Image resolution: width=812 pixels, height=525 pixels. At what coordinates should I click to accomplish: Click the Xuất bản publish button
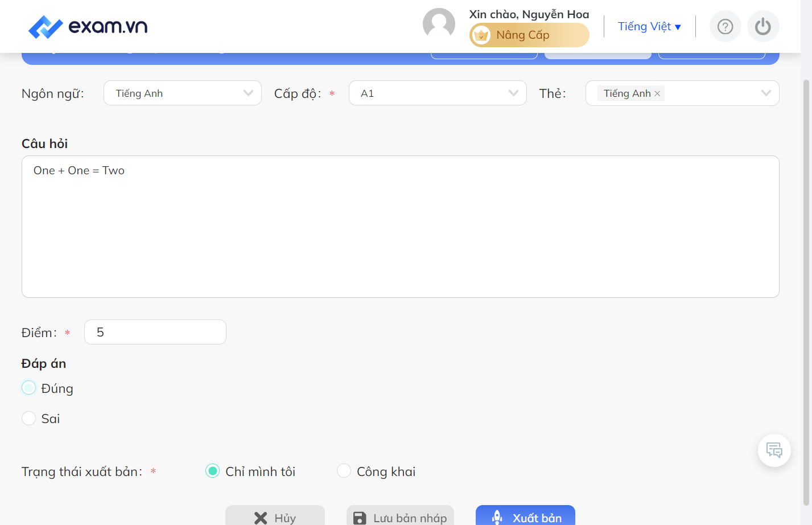click(x=525, y=515)
